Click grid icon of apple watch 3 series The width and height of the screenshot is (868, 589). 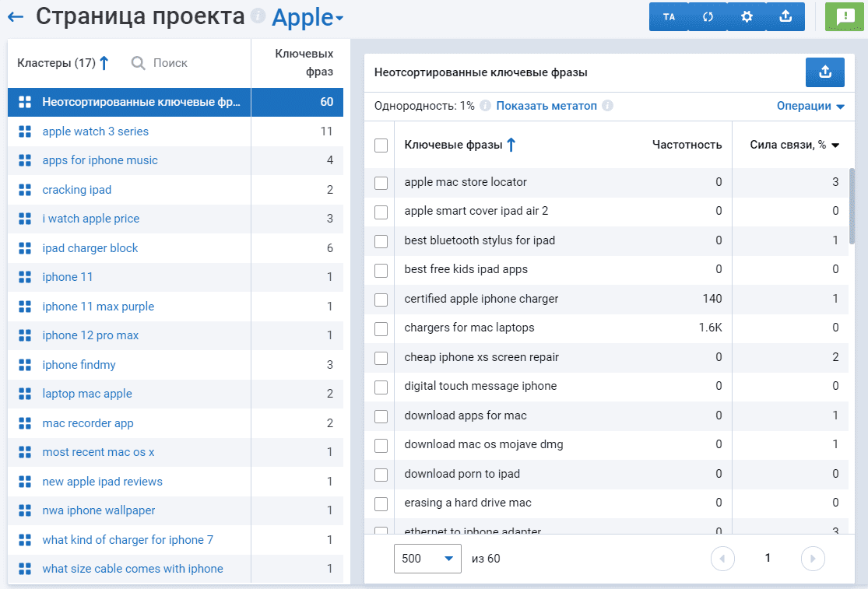(x=25, y=131)
